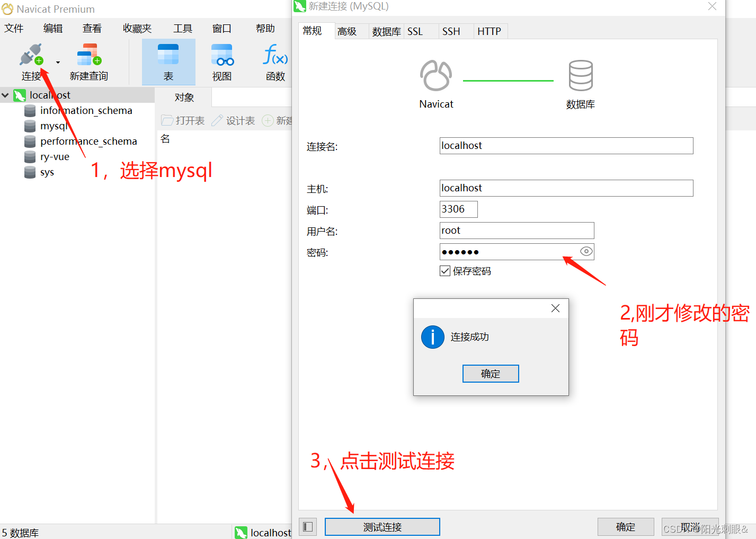Viewport: 756px width, 539px height.
Task: Click the localhost status bar entry
Action: click(263, 533)
